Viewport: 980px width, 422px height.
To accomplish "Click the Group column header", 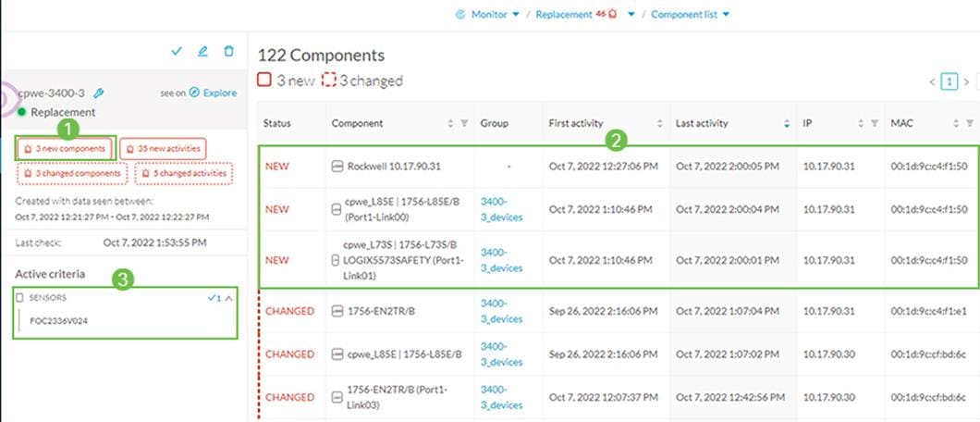I will pos(494,124).
